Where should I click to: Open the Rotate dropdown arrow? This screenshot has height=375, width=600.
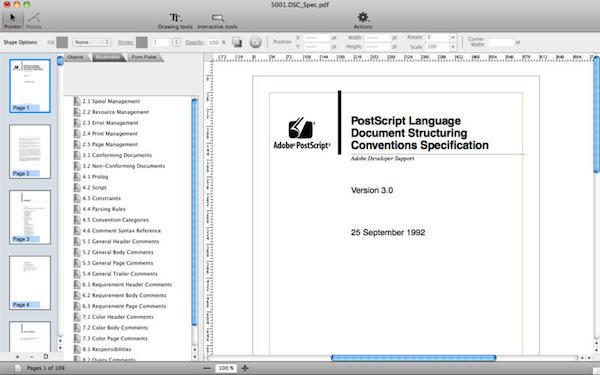pos(453,38)
